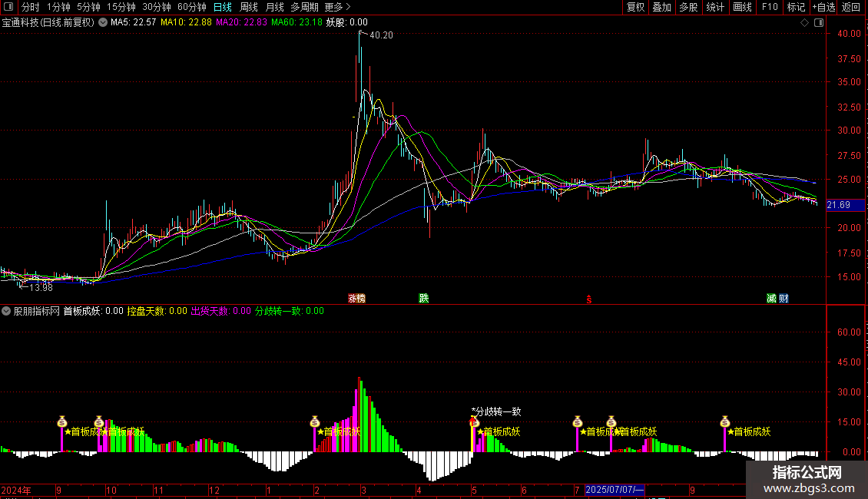Open the 画线 drawing tools button

point(742,7)
